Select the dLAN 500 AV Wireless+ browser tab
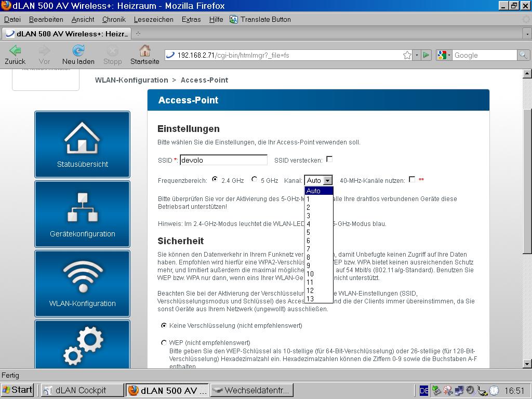Image resolution: width=532 pixels, height=399 pixels. tap(67, 34)
